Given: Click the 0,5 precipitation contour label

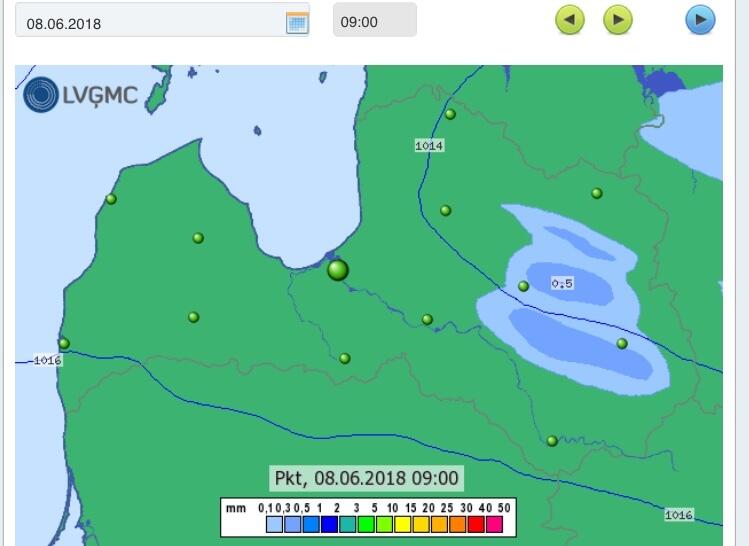Looking at the screenshot, I should (562, 284).
